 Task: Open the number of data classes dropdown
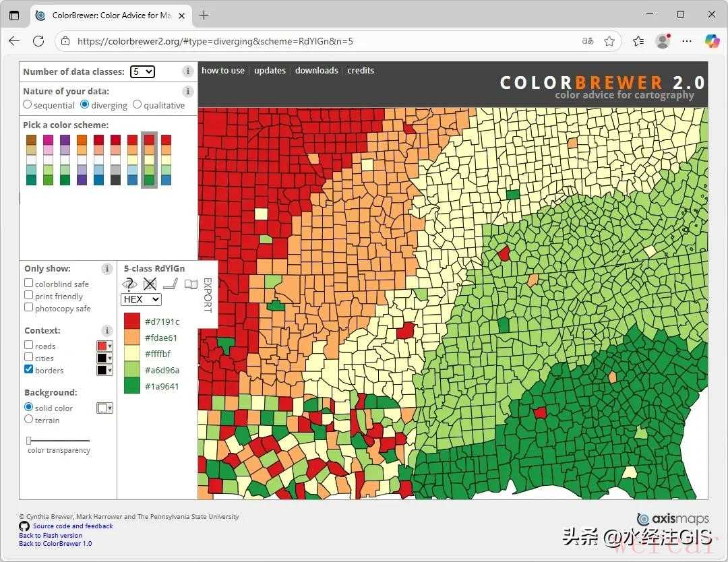pyautogui.click(x=142, y=71)
